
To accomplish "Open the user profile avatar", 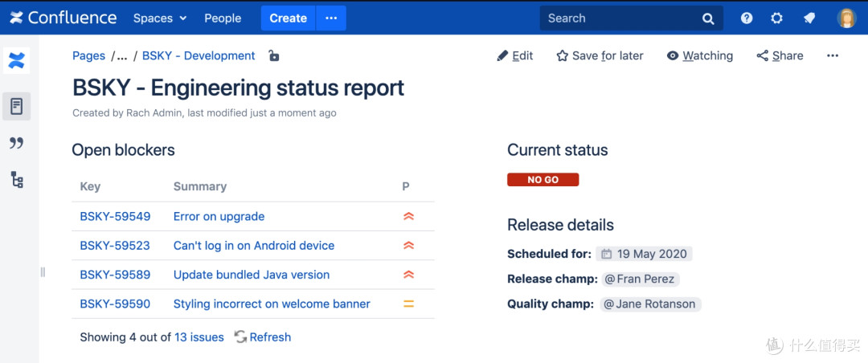I will 846,18.
